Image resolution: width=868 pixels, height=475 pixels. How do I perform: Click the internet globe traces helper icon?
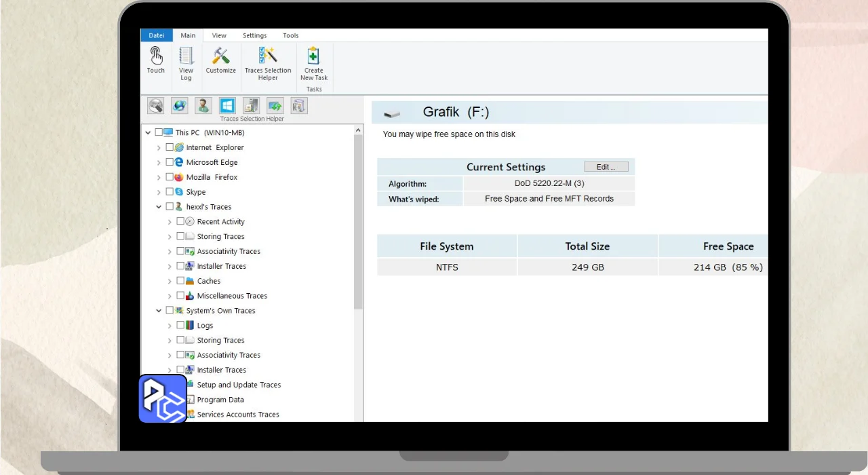click(180, 106)
